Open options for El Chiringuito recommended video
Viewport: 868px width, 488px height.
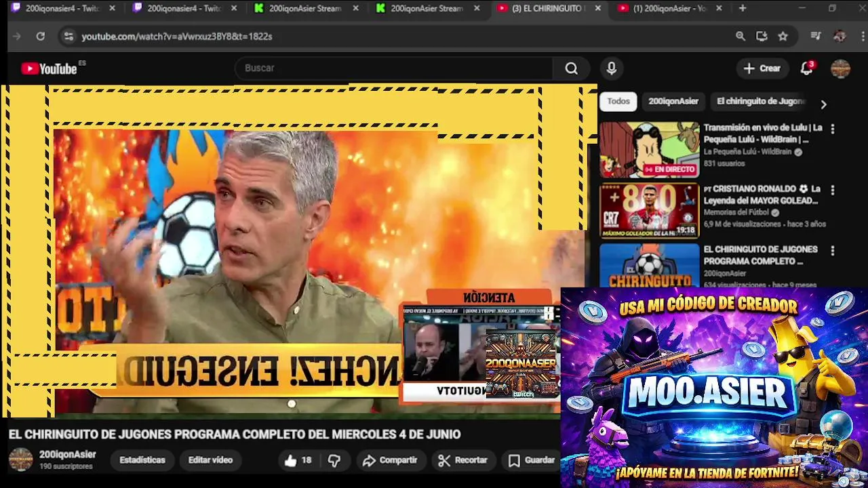pyautogui.click(x=833, y=251)
